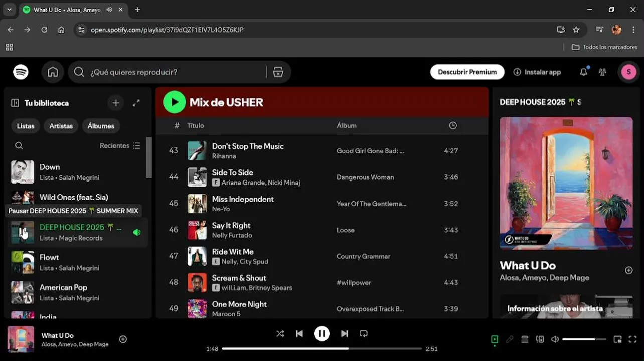Image resolution: width=644 pixels, height=361 pixels.
Task: Click the duration clock column header
Action: pyautogui.click(x=453, y=126)
